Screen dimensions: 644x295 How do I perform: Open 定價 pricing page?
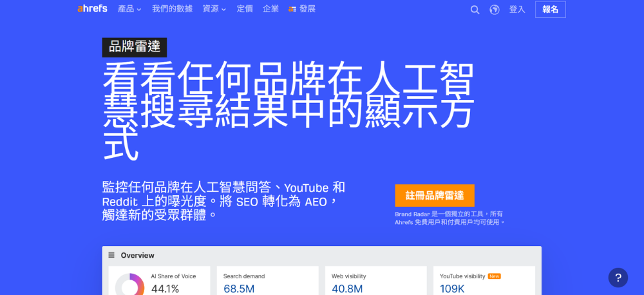245,9
